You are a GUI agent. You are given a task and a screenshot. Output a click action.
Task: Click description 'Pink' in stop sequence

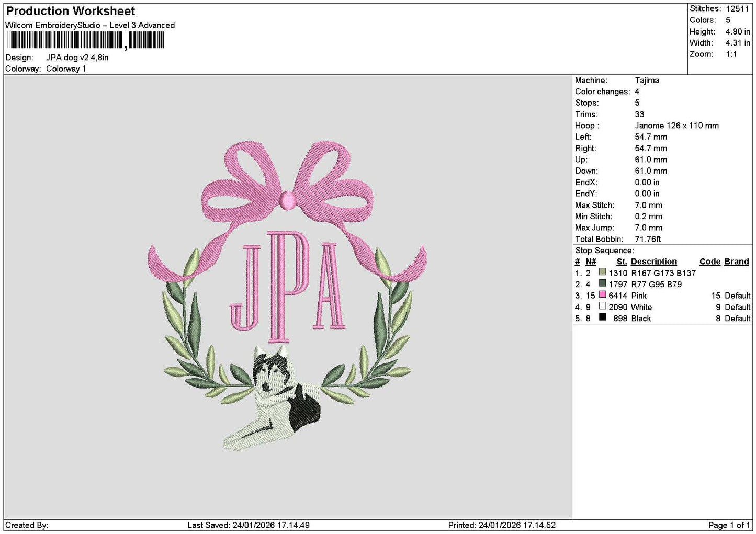[x=639, y=296]
